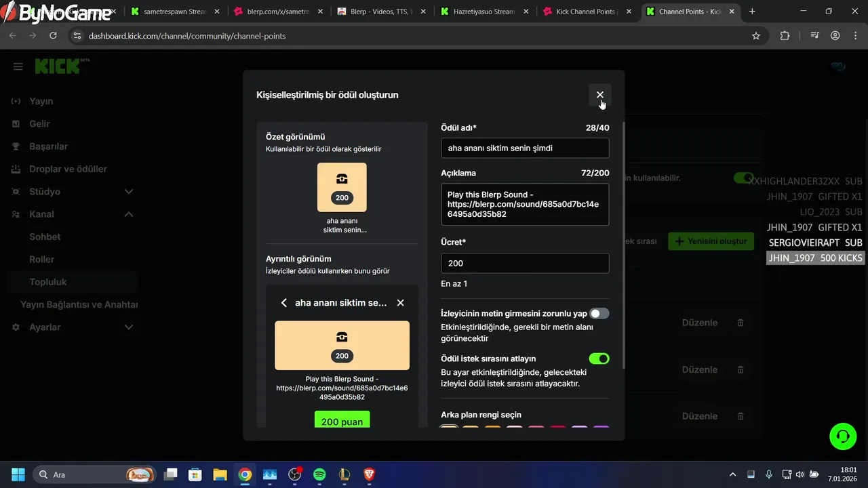Screen dimensions: 868x488
Task: Reload the page with the browser refresh icon
Action: (53, 36)
